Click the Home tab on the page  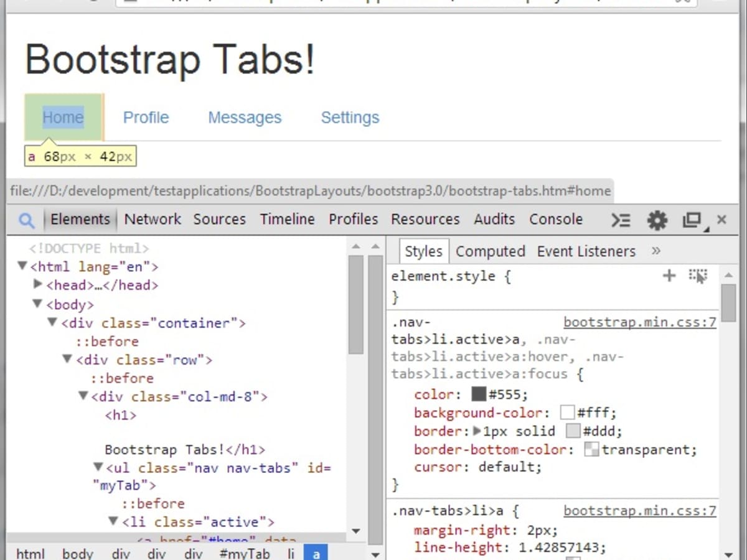(x=63, y=118)
